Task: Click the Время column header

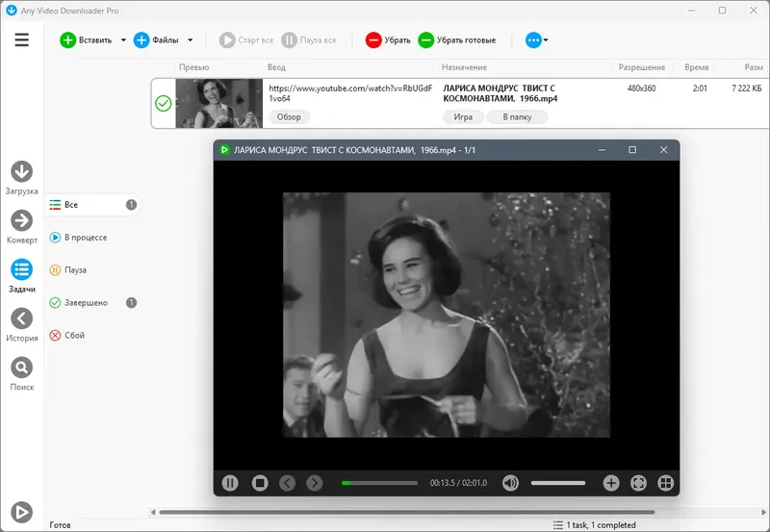Action: 696,67
